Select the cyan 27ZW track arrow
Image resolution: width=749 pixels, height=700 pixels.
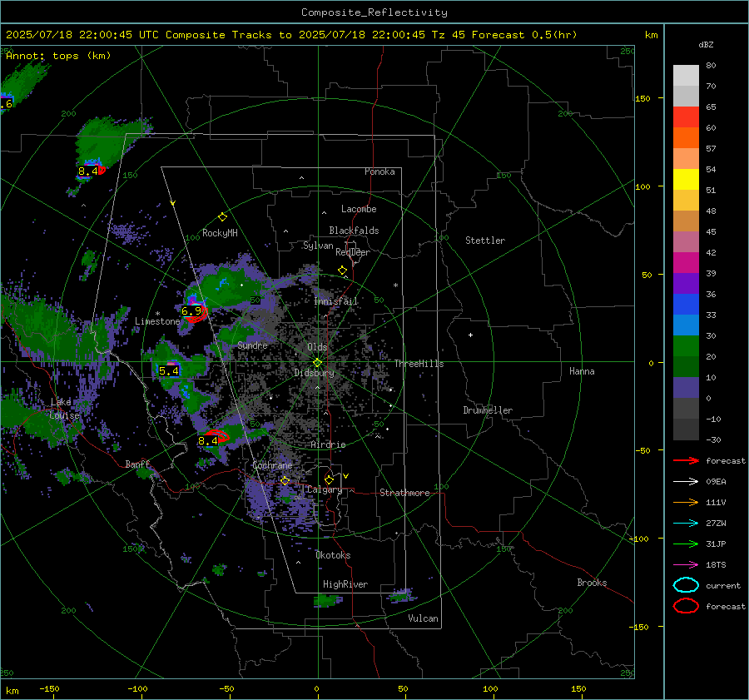pos(686,524)
